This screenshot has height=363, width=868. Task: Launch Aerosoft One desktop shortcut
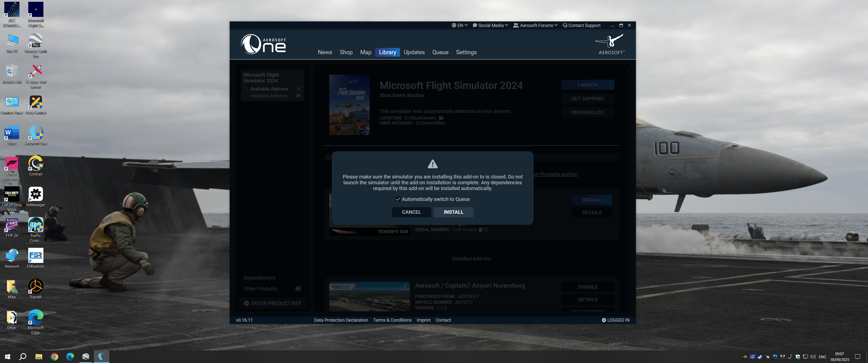[x=36, y=135]
